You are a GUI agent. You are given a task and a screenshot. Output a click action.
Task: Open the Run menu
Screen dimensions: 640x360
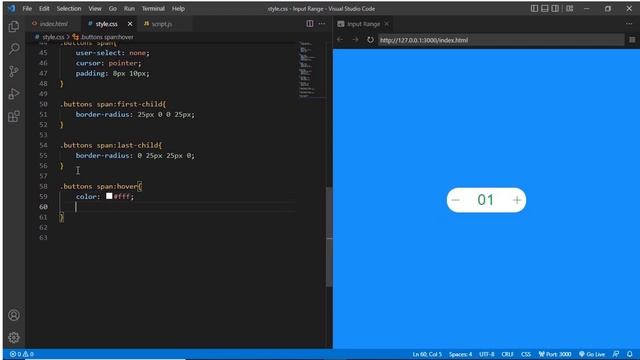(129, 8)
